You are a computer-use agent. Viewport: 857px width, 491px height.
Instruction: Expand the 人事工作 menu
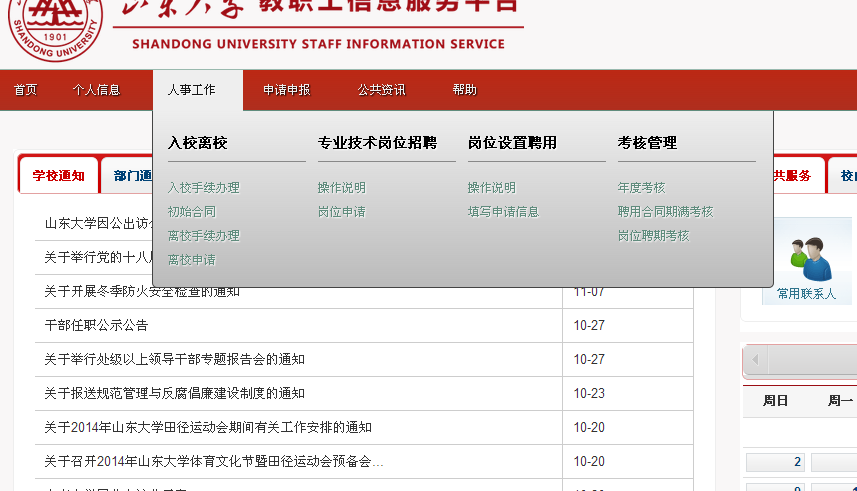point(191,90)
